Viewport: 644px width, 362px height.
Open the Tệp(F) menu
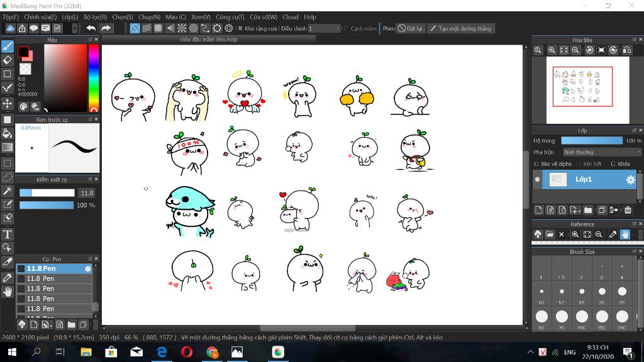(x=11, y=17)
